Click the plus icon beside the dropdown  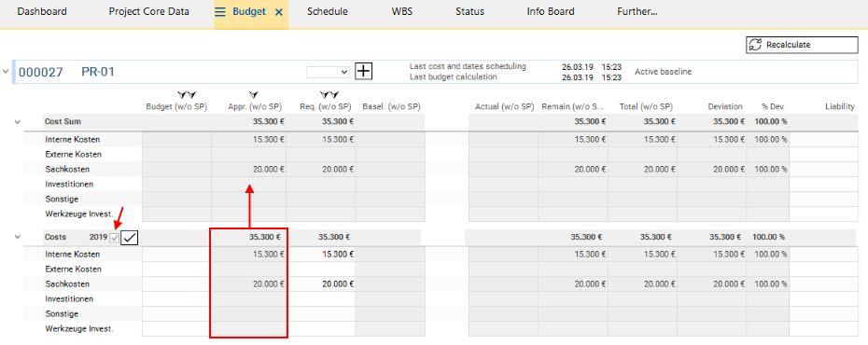364,71
